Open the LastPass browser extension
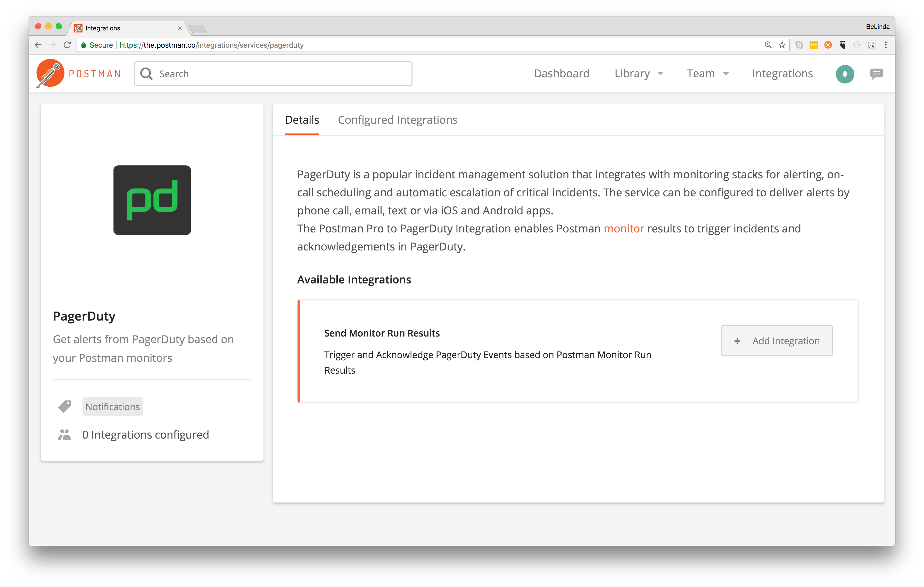Screen dimensions: 924x587 pyautogui.click(x=814, y=45)
